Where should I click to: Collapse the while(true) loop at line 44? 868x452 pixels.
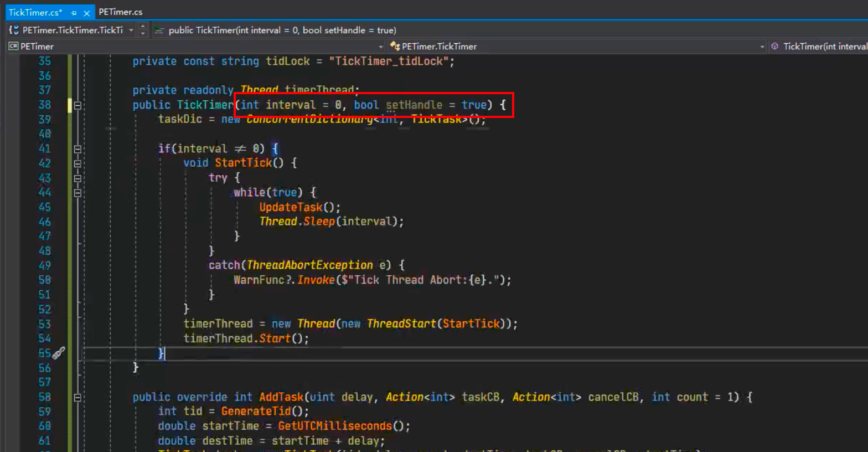pos(77,193)
